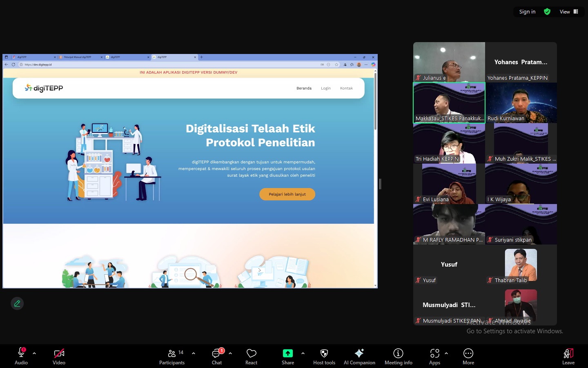Click Kontak in the digiTEPP navbar
Screen dimensions: 588x368
coord(346,88)
